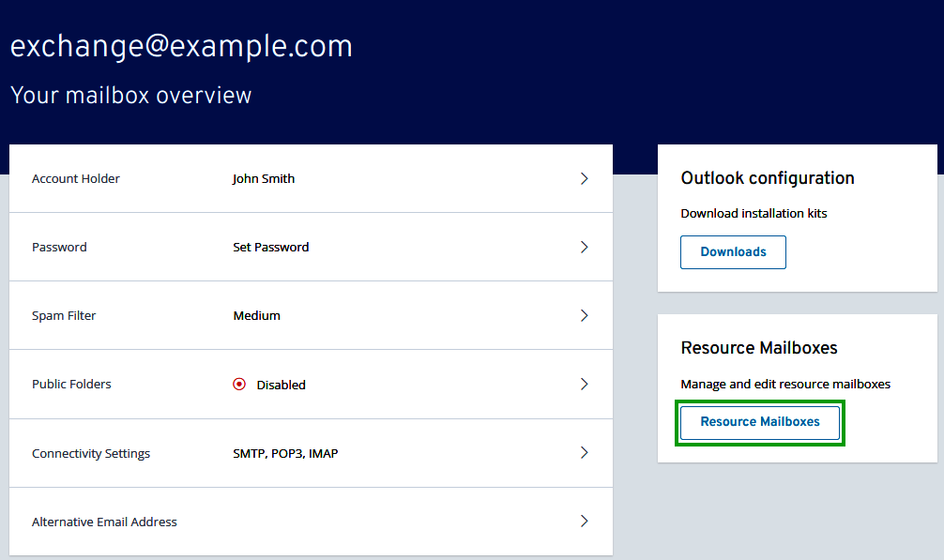This screenshot has width=944, height=560.
Task: Click the Outlook configuration panel heading
Action: 768,178
